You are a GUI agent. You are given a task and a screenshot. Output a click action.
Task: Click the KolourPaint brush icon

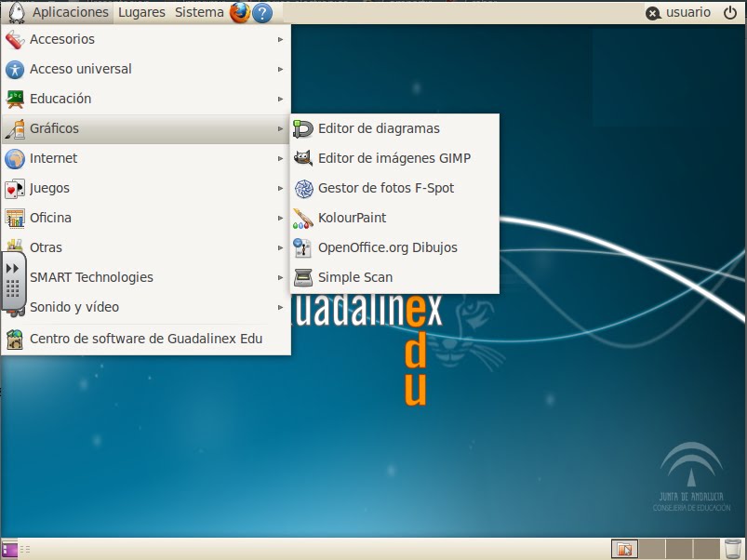tap(303, 218)
